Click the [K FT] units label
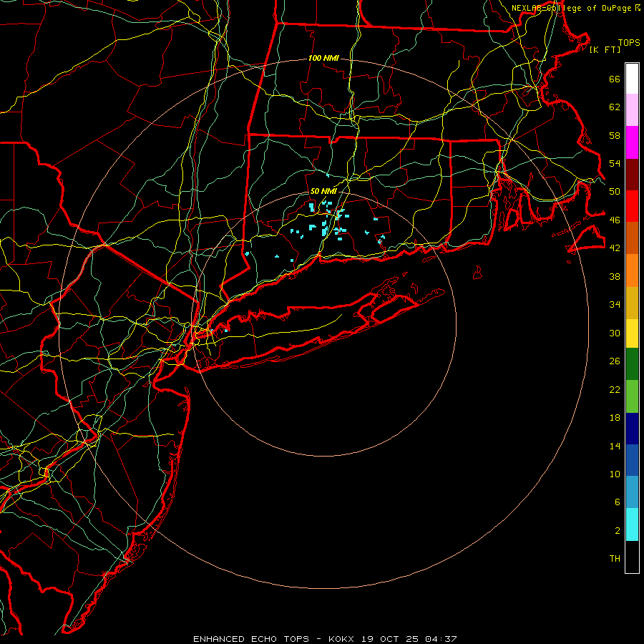 coord(605,49)
